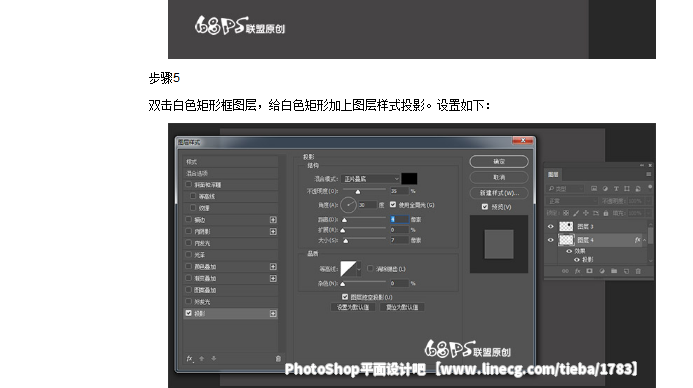Click the plus icon beside 描边
The width and height of the screenshot is (693, 388).
click(273, 220)
